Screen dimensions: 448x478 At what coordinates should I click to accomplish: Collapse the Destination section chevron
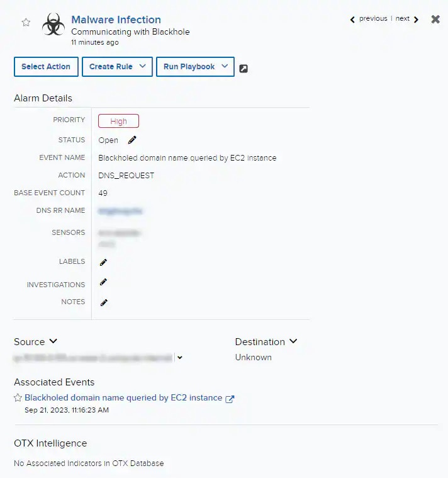293,341
